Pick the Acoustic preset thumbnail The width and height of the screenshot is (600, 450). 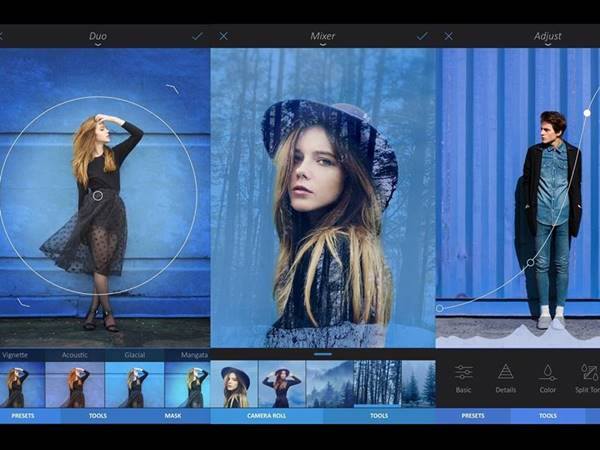click(x=75, y=384)
